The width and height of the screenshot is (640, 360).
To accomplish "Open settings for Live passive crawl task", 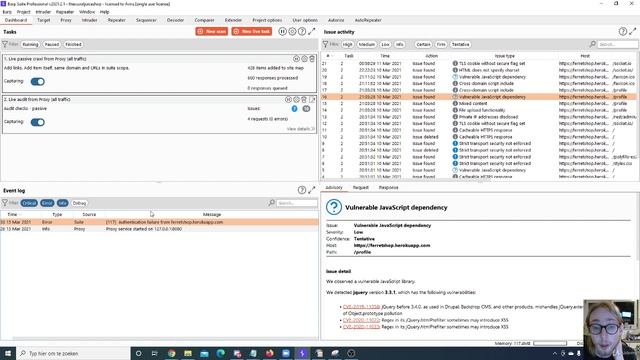I will (x=304, y=59).
